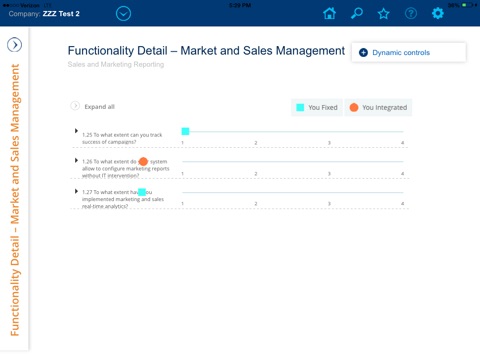Toggle the You Fixed legend
The image size is (480, 360).
pyautogui.click(x=317, y=107)
